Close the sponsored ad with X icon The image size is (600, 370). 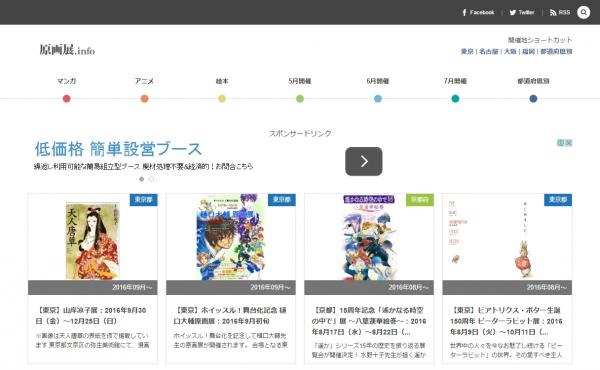tap(569, 143)
